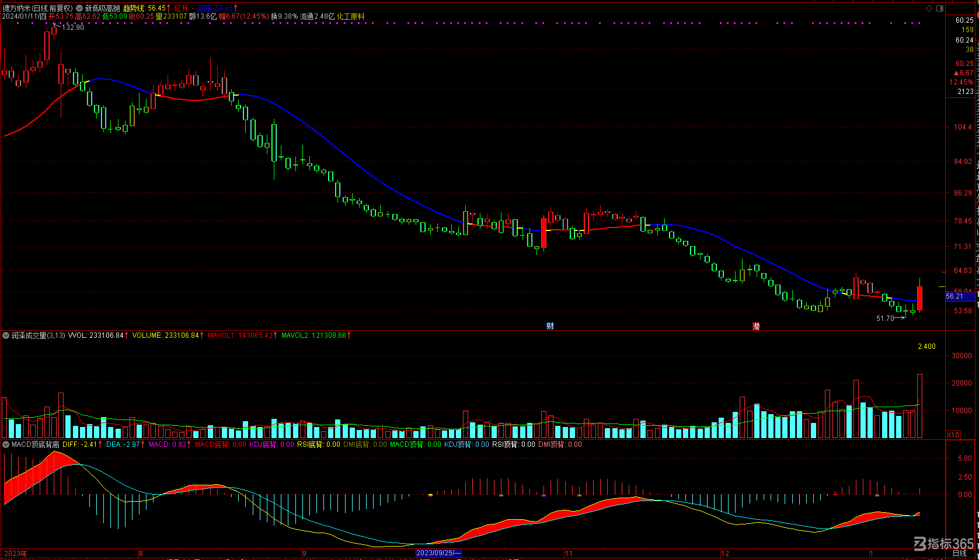Screen dimensions: 979x560
Task: Click the last large red candlestick
Action: pyautogui.click(x=919, y=298)
